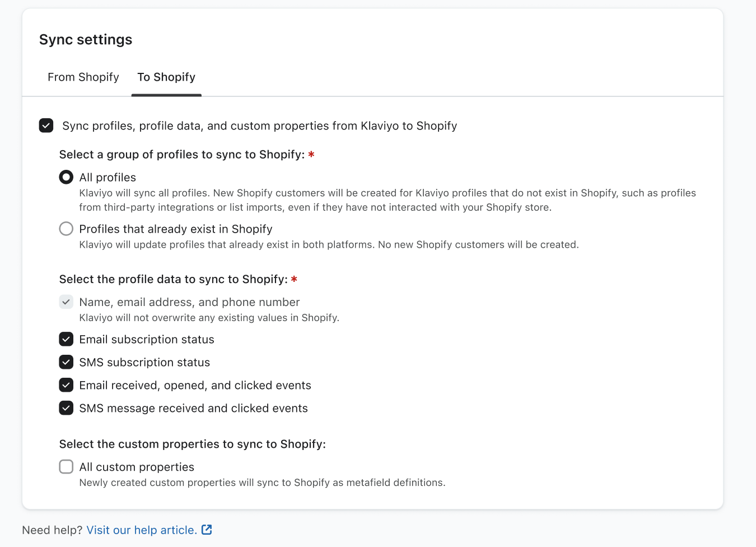
Task: Click the 'Email subscription status' label text
Action: coord(147,340)
